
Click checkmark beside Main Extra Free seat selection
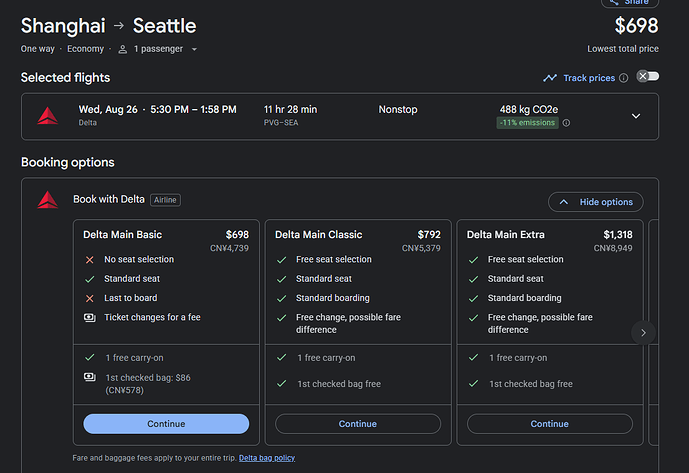point(473,260)
